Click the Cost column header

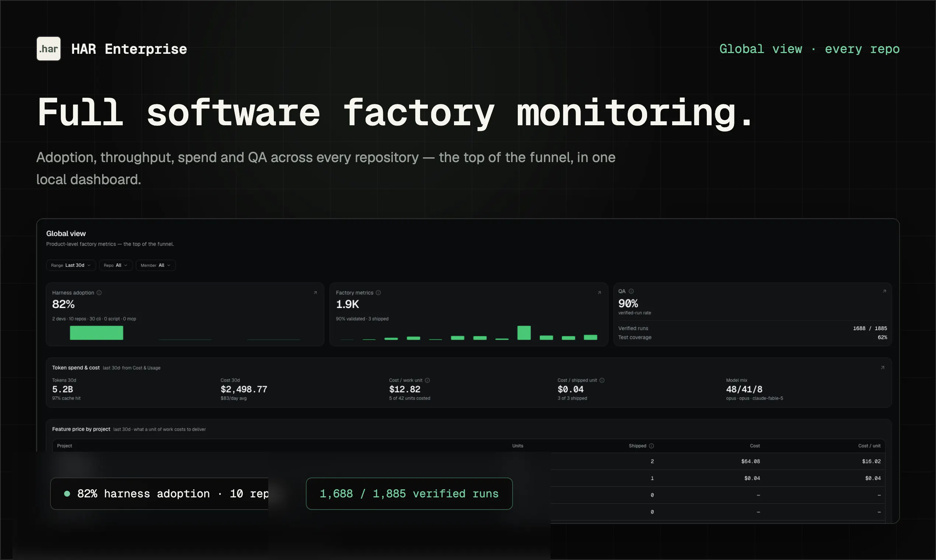(755, 446)
